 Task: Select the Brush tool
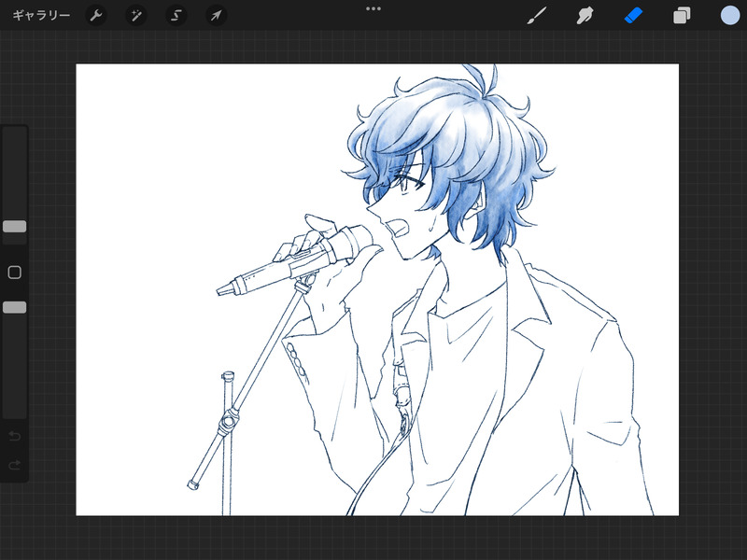[537, 16]
